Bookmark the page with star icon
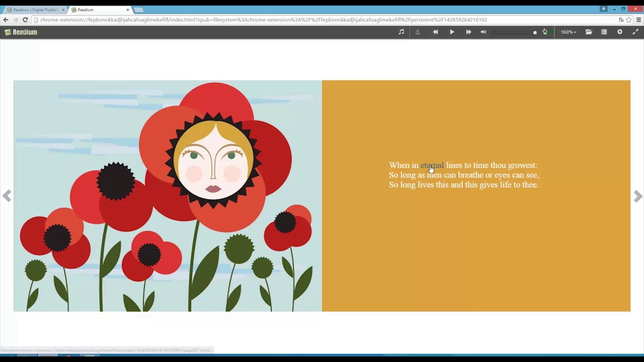 tap(629, 20)
